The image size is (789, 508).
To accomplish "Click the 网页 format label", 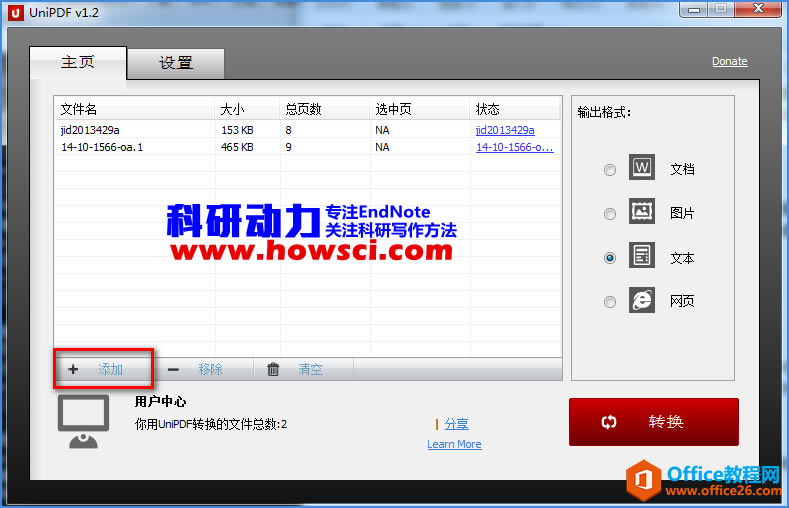I will click(x=682, y=301).
